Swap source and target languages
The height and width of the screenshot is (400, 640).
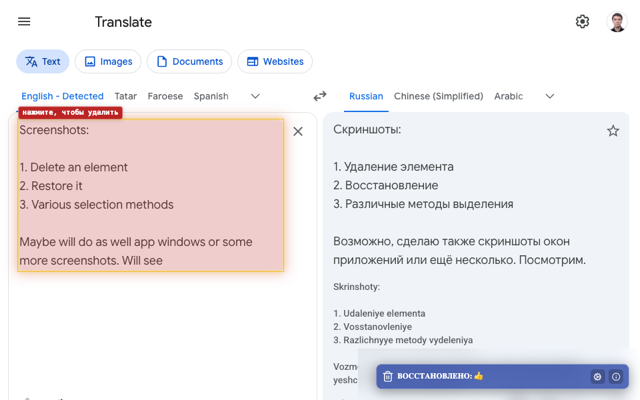pyautogui.click(x=320, y=96)
